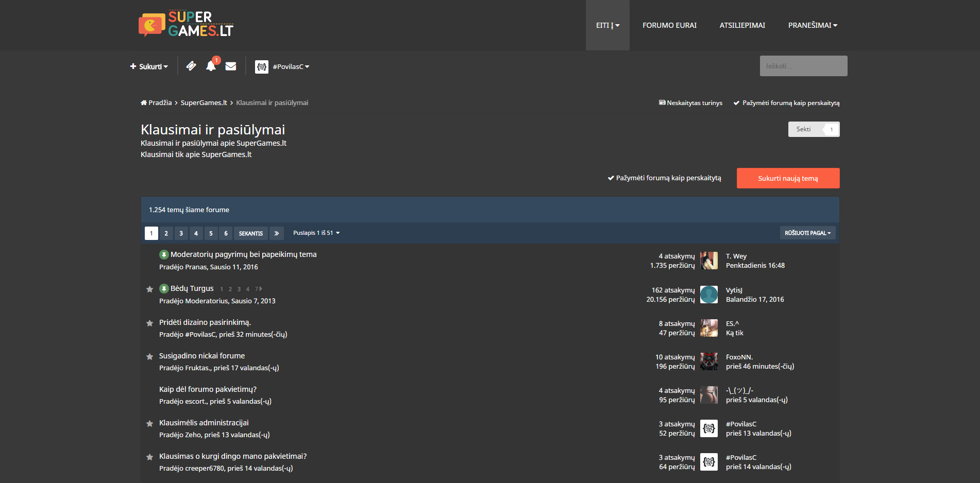Go to page 6 in pagination
Viewport: 980px width, 483px height.
coord(226,233)
